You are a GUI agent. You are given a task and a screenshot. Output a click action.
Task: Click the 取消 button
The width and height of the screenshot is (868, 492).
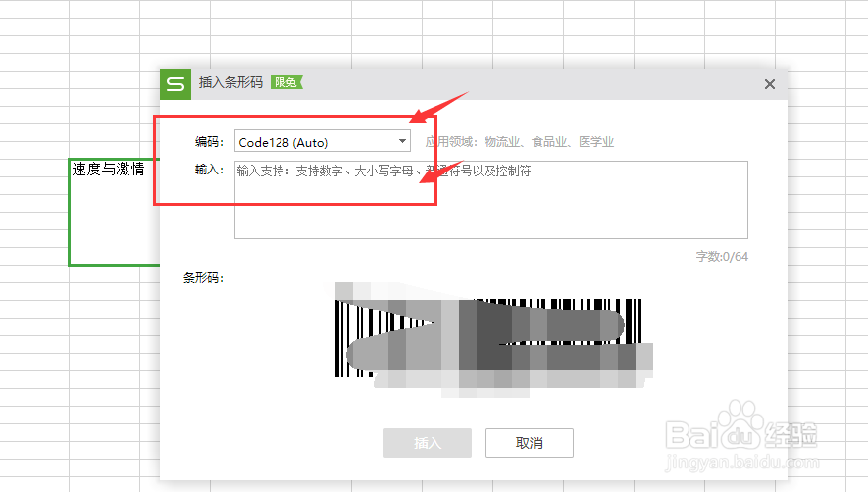(x=530, y=443)
